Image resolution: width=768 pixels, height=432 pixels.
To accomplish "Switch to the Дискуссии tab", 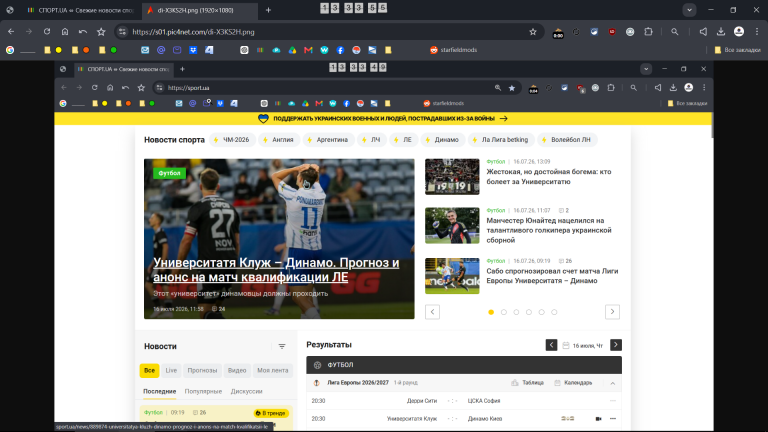I will pos(246,391).
